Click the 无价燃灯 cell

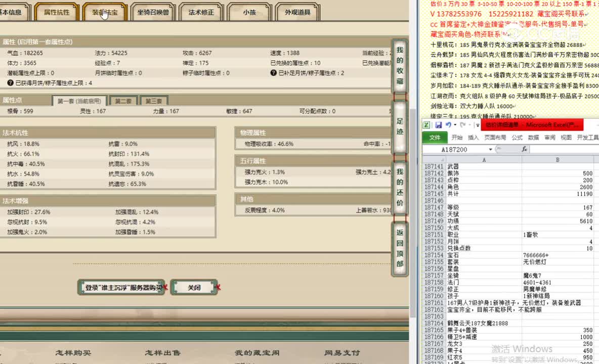[x=558, y=262]
